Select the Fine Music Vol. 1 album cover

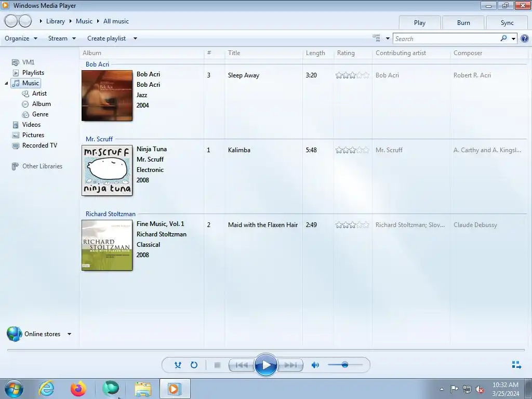tap(107, 245)
